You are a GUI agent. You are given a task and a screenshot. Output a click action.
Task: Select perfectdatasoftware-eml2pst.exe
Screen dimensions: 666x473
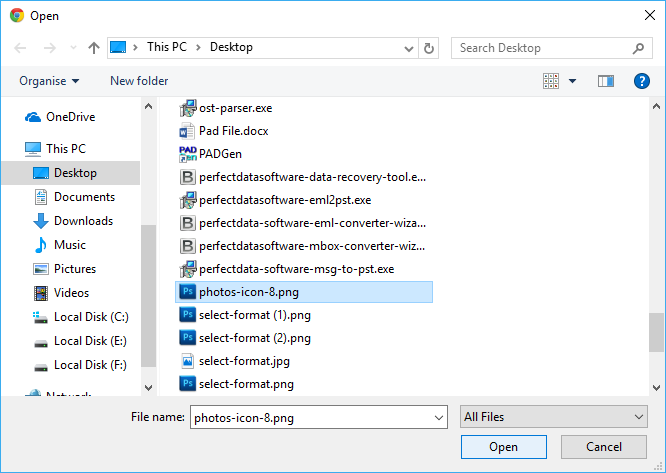[285, 200]
